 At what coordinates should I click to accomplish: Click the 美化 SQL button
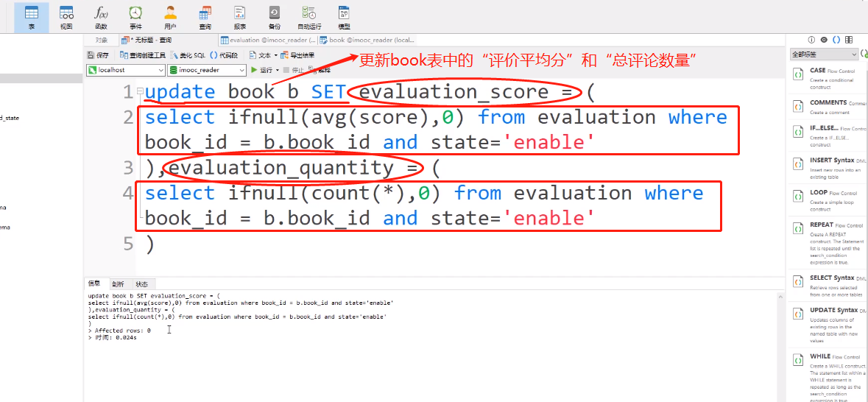click(188, 55)
